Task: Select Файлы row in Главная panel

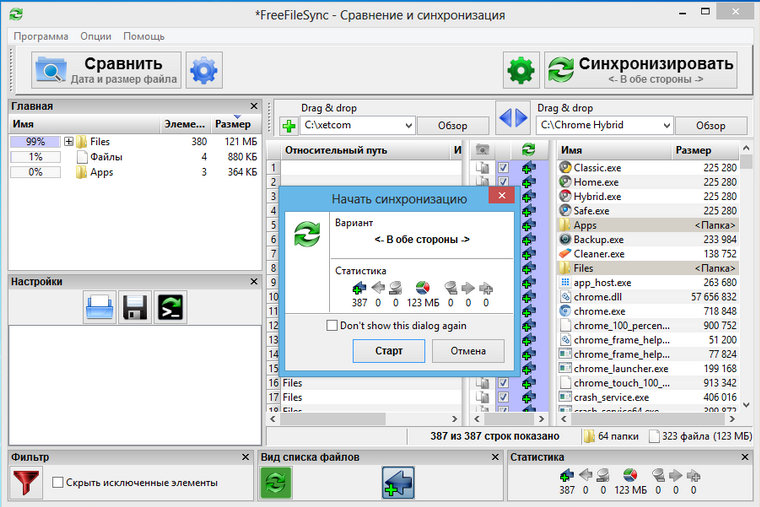Action: click(134, 157)
